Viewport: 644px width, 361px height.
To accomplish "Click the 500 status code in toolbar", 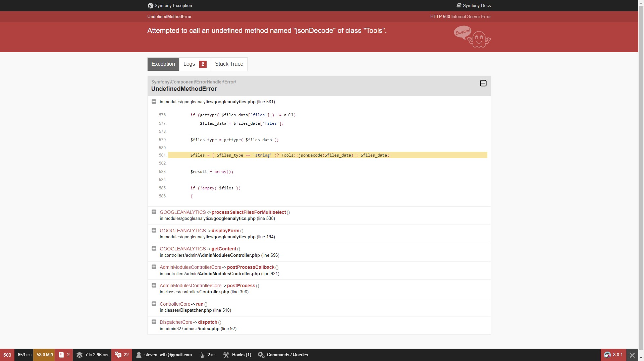I will [7, 355].
